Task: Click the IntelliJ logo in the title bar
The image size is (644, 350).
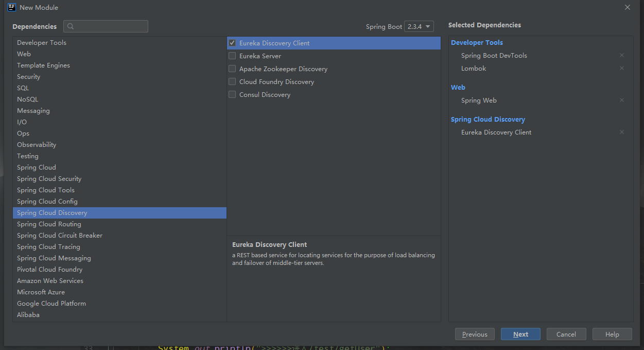Action: coord(12,7)
